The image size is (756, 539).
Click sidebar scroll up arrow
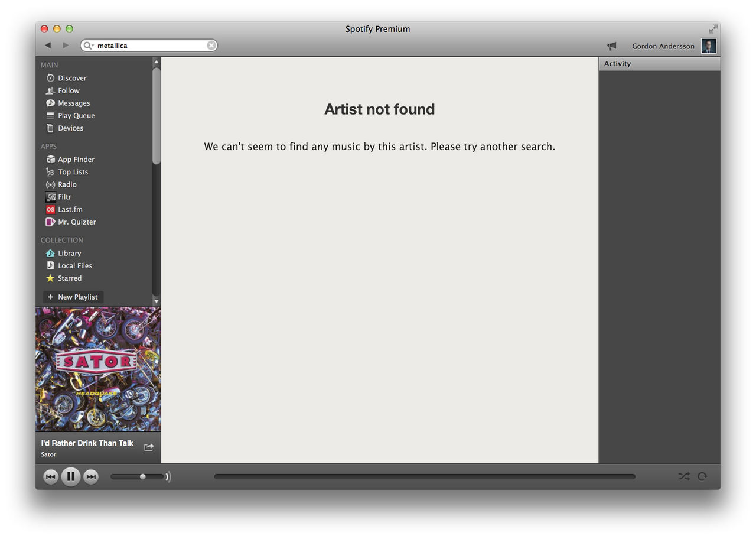point(157,61)
